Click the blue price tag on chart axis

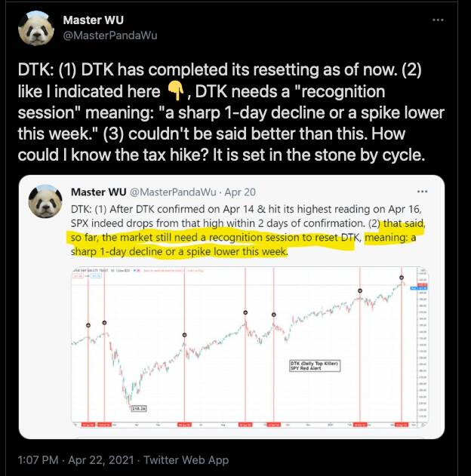point(414,287)
